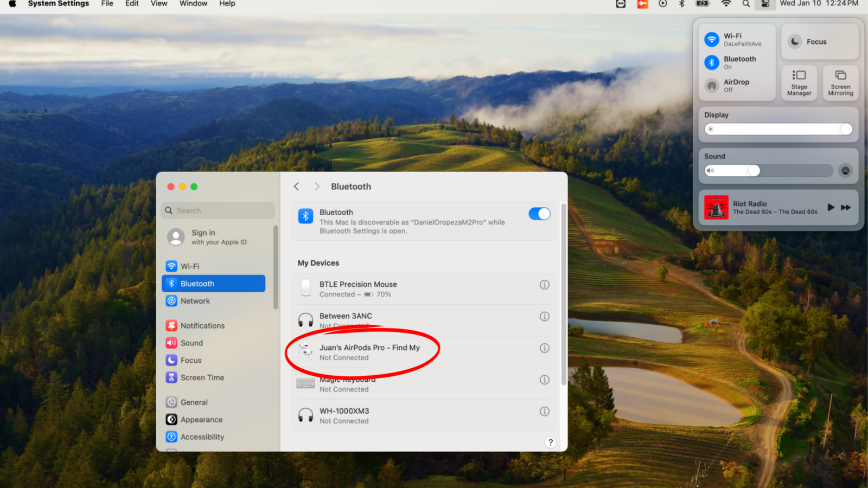Go back with the left chevron
Screen dimensions: 868x488
296,187
